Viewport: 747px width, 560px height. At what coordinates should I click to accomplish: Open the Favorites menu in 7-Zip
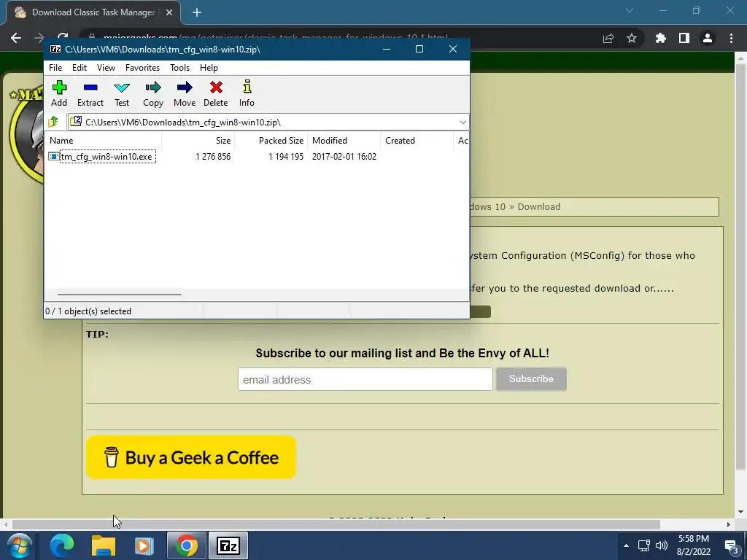coord(142,68)
